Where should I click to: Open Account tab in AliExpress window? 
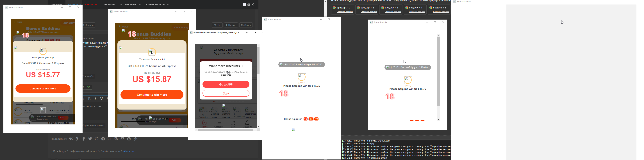(x=247, y=124)
